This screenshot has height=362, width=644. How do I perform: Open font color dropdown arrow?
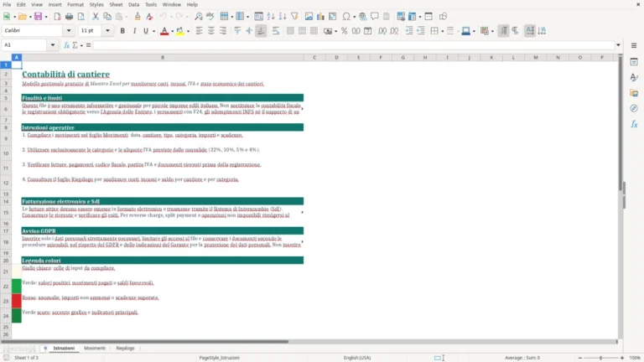pos(172,31)
